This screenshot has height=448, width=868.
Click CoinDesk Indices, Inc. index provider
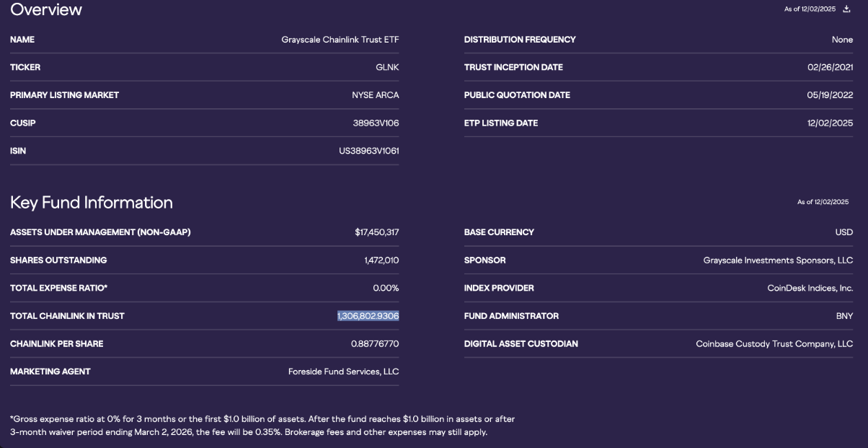click(810, 288)
